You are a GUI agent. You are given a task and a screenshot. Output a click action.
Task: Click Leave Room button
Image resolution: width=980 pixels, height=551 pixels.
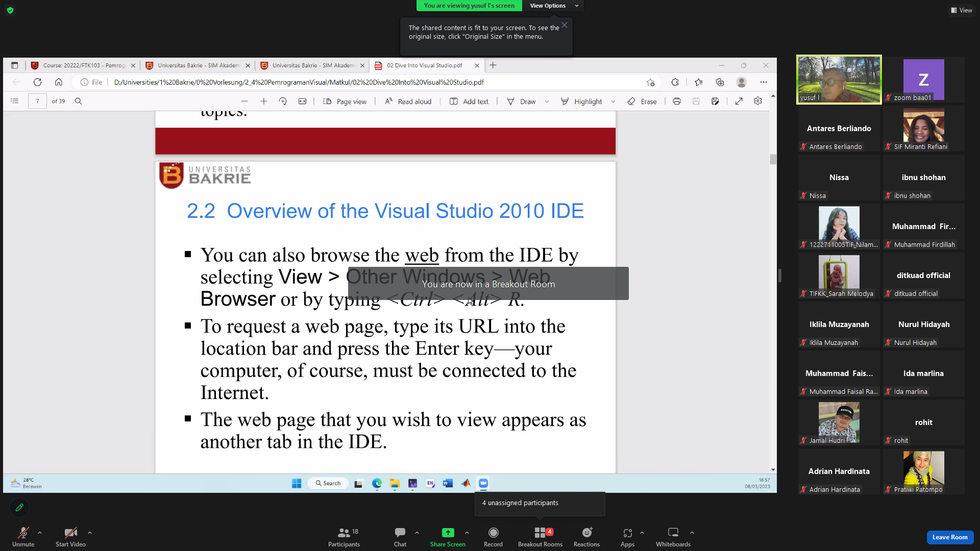tap(950, 537)
